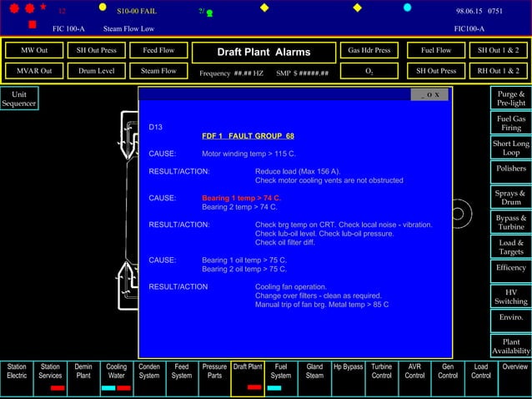Viewport: 532px width, 399px height.
Task: Switch to the Draft Plant tab
Action: [x=248, y=379]
